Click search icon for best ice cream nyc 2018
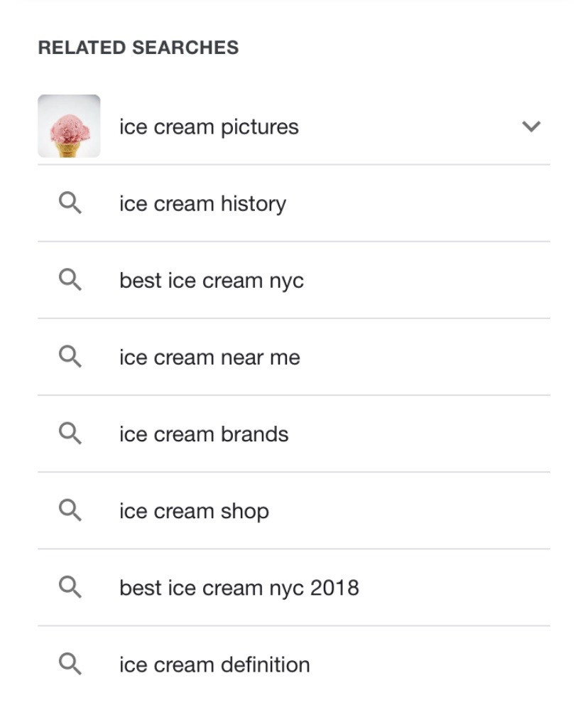588x715 pixels. (70, 587)
